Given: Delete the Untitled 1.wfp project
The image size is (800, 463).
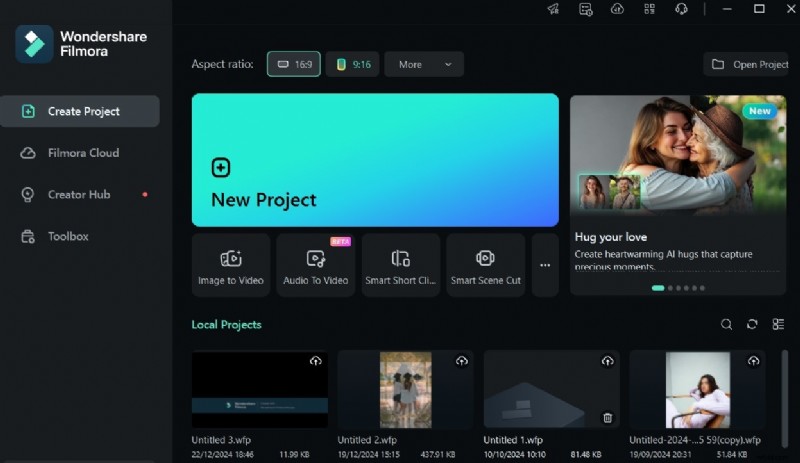Looking at the screenshot, I should pyautogui.click(x=607, y=417).
